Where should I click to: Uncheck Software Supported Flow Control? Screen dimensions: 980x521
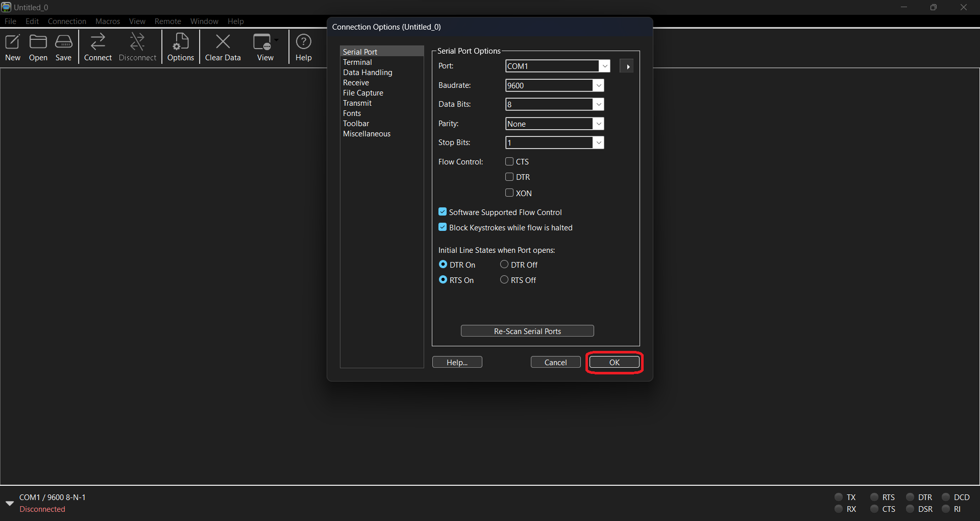point(443,212)
